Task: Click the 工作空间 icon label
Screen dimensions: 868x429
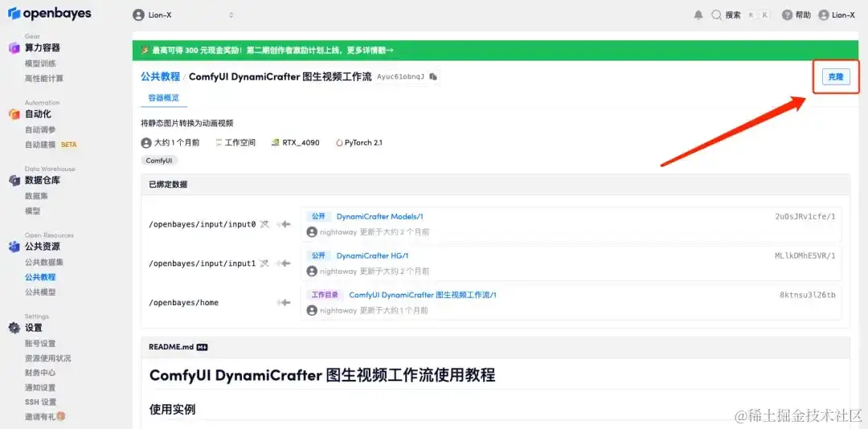Action: [x=235, y=142]
